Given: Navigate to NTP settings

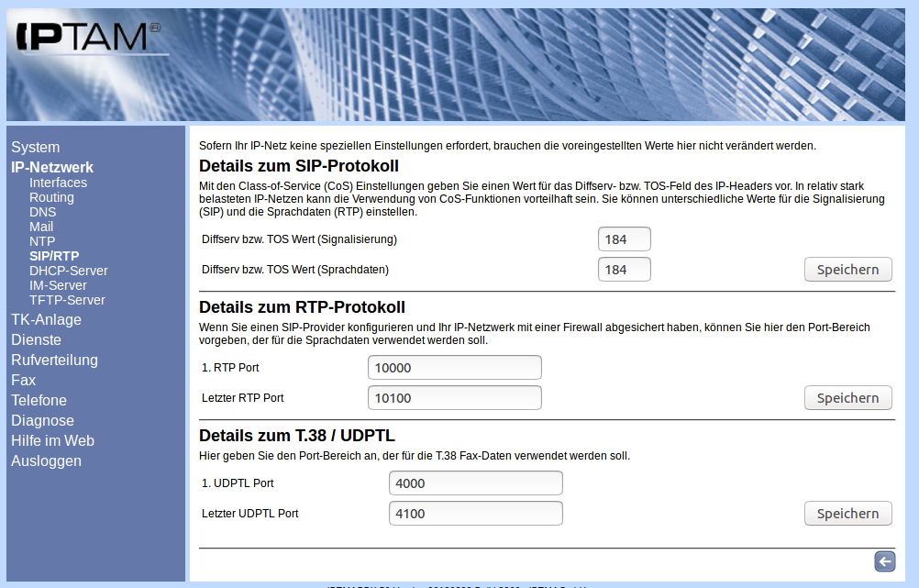Looking at the screenshot, I should click(42, 241).
